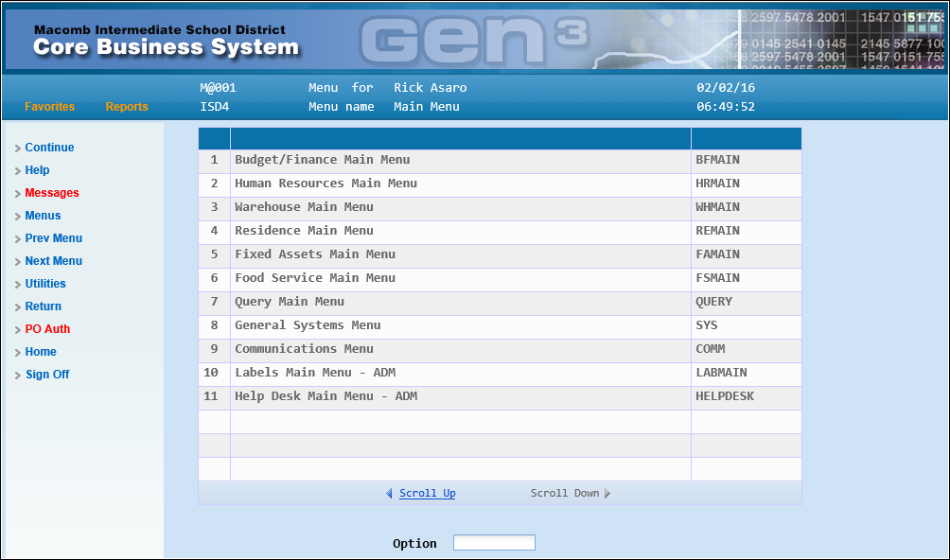Click Scroll Down text
This screenshot has height=560, width=950.
click(565, 494)
